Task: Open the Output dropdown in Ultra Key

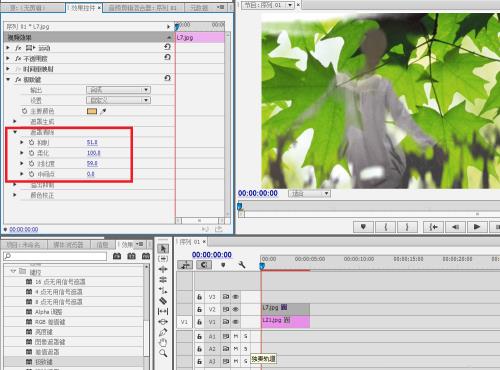Action: click(118, 90)
